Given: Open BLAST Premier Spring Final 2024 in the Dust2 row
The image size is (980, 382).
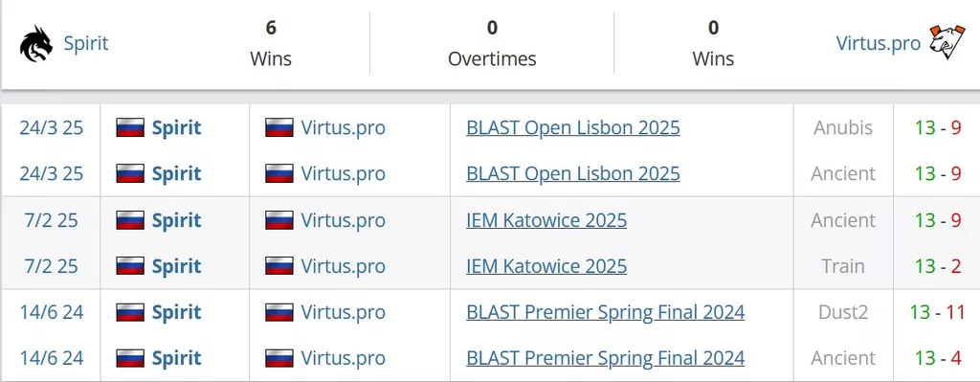Looking at the screenshot, I should (x=605, y=312).
